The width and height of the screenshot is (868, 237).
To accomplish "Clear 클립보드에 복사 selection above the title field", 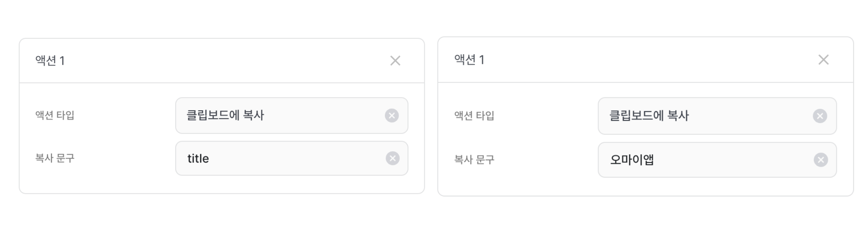I will pyautogui.click(x=392, y=116).
